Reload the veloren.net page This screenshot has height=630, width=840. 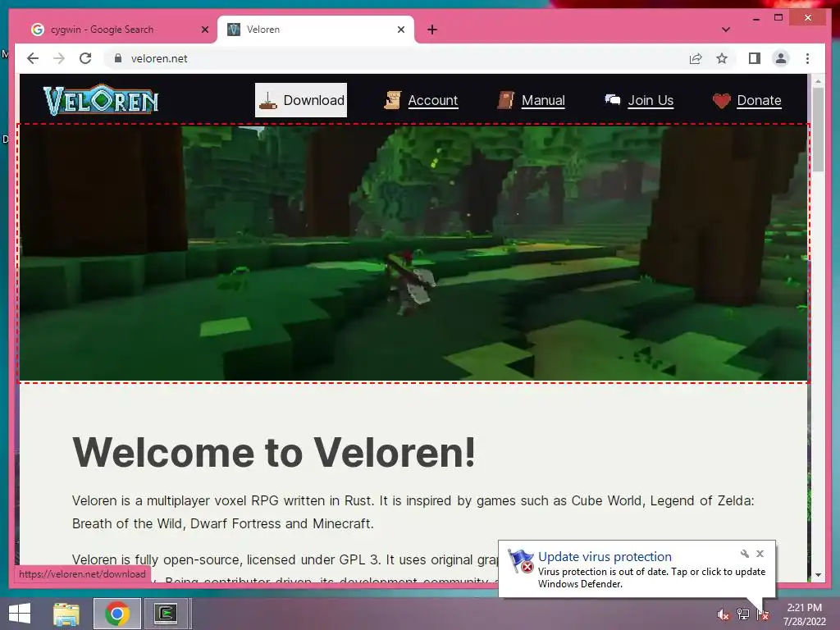click(x=85, y=58)
